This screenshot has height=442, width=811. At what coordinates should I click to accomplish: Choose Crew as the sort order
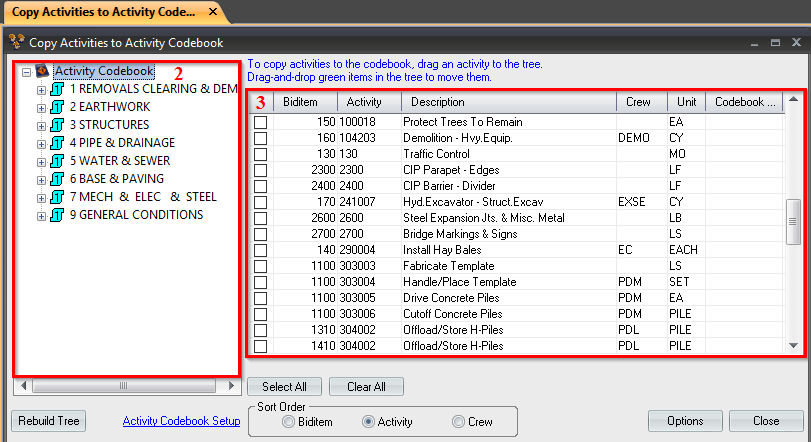[459, 422]
